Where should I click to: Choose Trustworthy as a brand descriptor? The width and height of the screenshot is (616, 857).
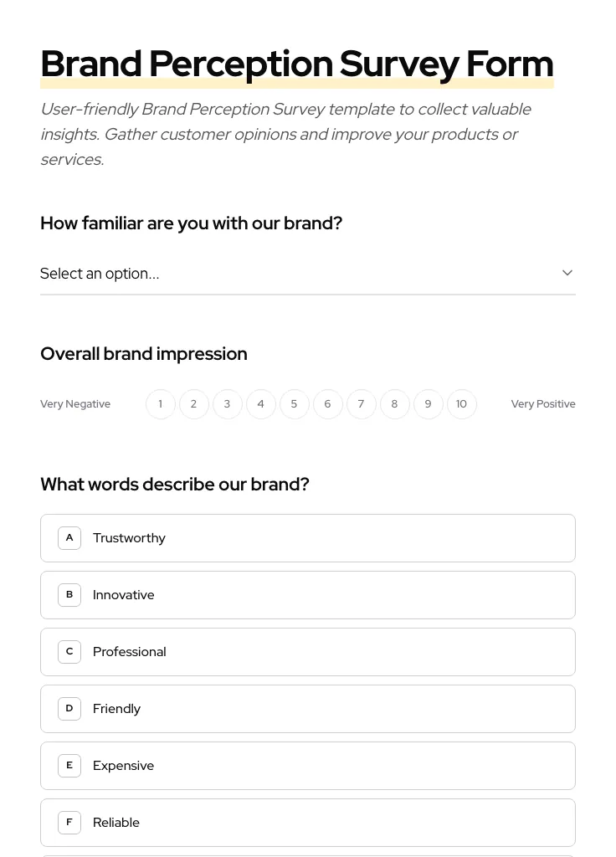click(x=308, y=537)
